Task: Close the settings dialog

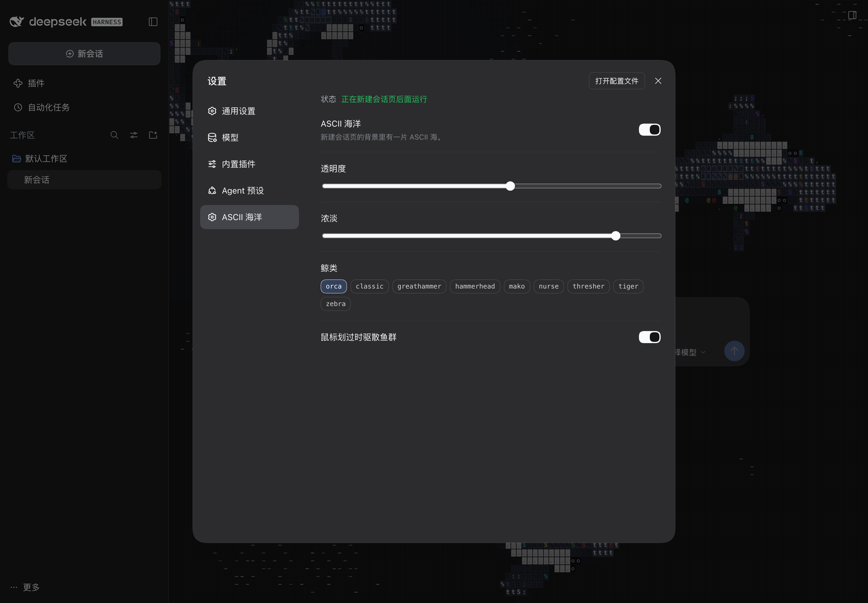Action: (658, 81)
